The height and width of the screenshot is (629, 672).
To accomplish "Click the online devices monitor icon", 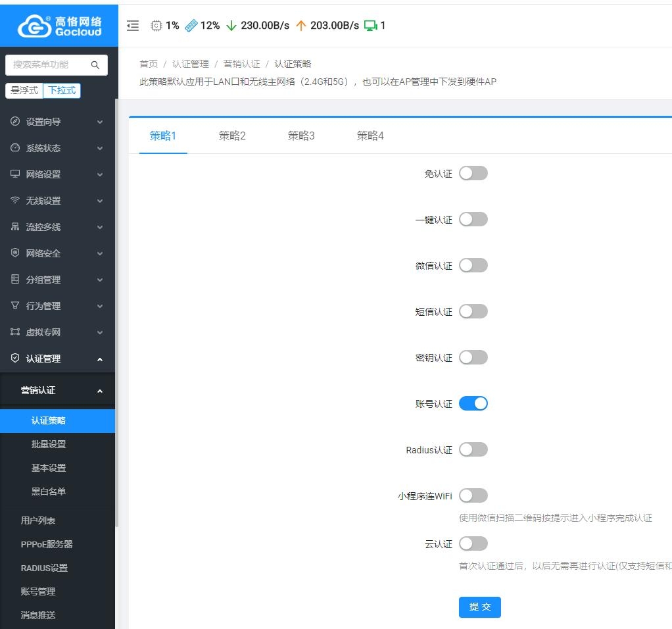I will click(370, 26).
